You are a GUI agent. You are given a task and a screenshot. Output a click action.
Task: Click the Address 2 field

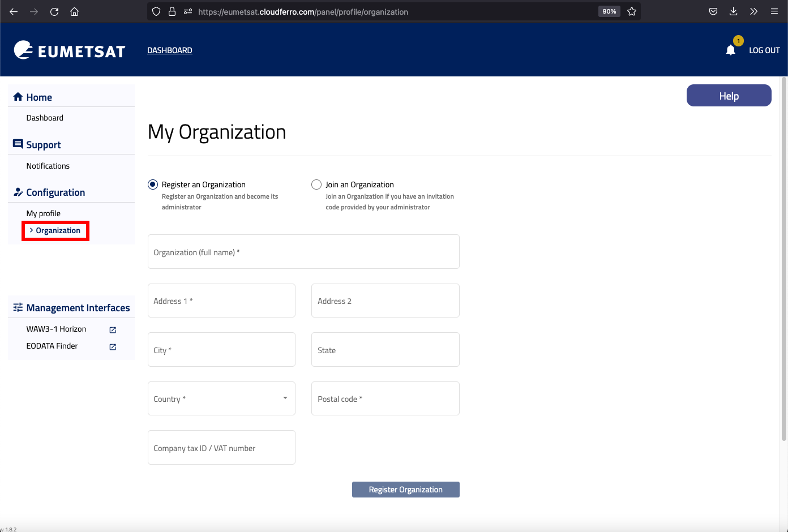pos(386,301)
